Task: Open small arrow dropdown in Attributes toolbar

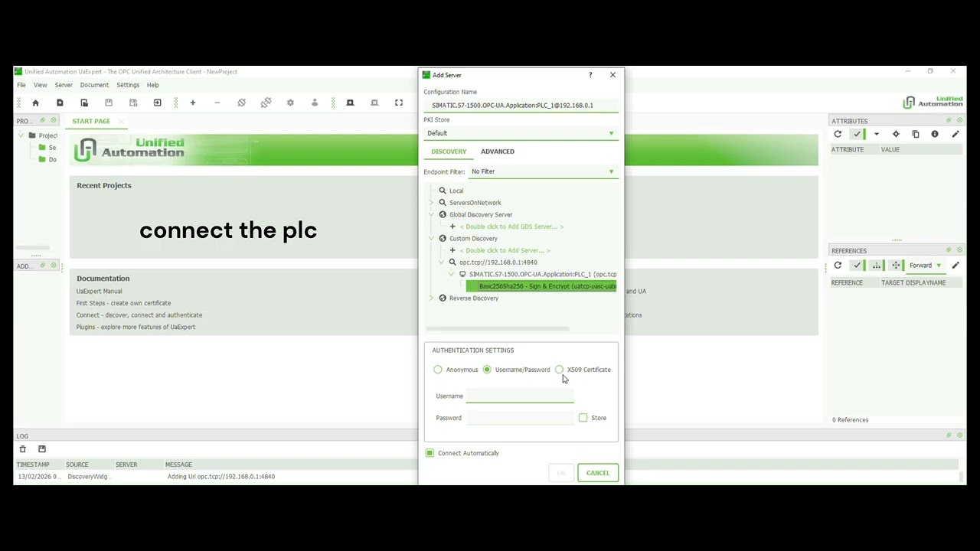Action: (x=876, y=134)
